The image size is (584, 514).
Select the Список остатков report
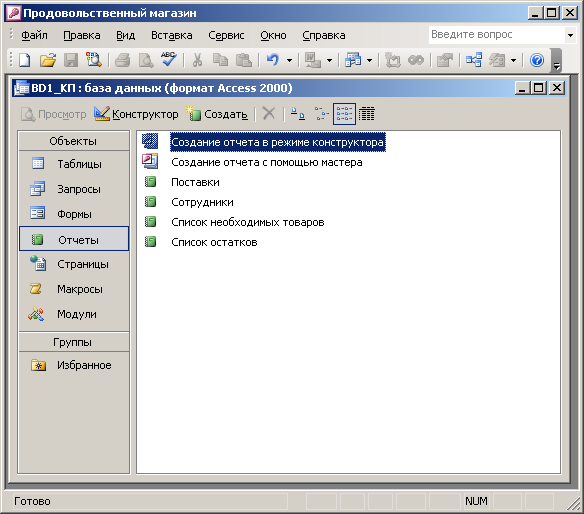point(214,242)
